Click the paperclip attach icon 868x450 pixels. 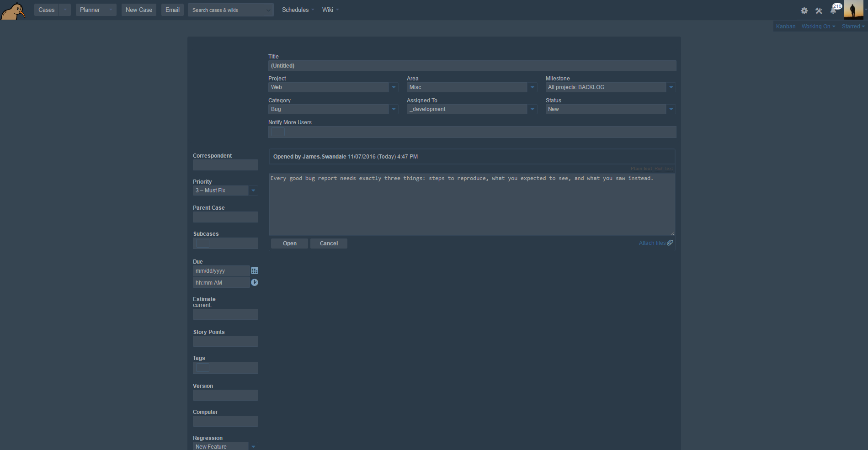[670, 243]
